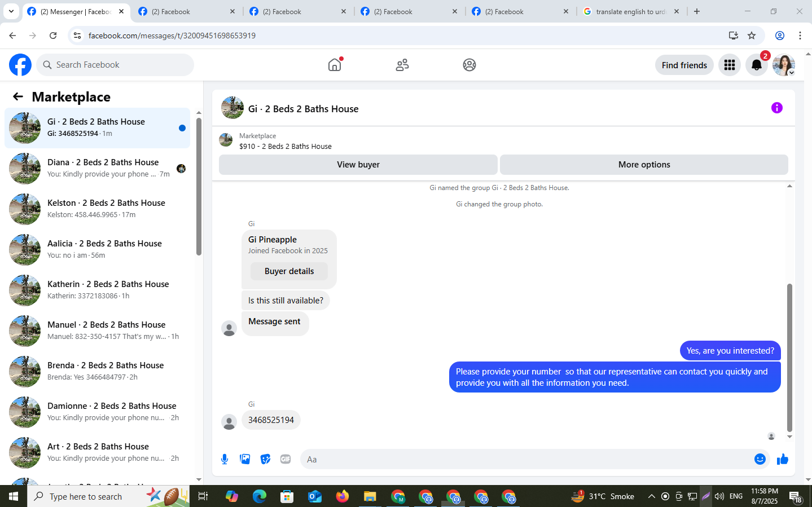This screenshot has height=507, width=812.
Task: Reload the page
Action: (x=53, y=36)
